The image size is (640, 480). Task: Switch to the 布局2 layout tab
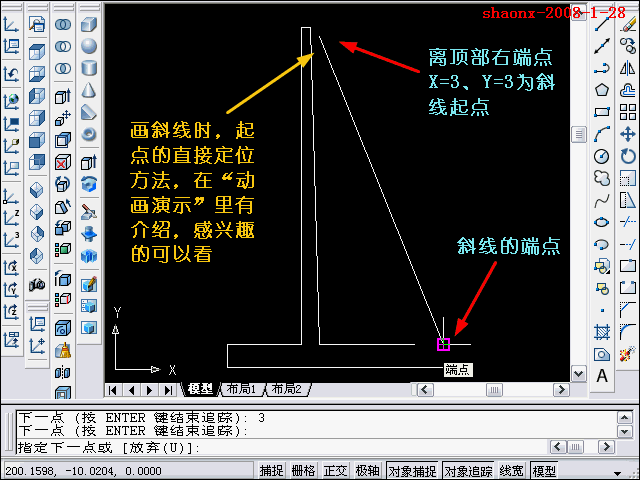coord(284,389)
